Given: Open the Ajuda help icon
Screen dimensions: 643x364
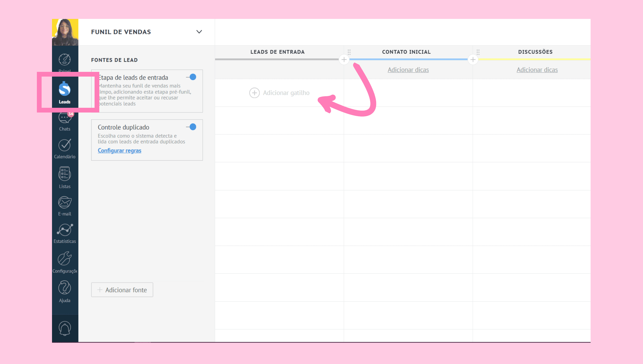Looking at the screenshot, I should tap(65, 287).
